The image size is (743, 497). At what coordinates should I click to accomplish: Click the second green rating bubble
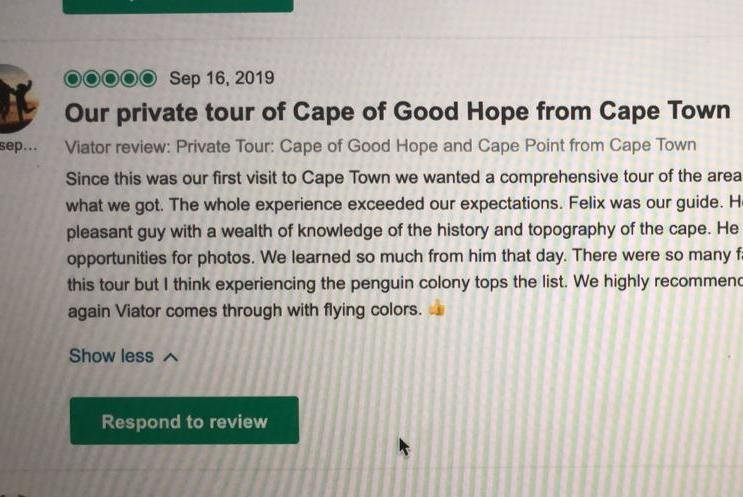[x=92, y=79]
